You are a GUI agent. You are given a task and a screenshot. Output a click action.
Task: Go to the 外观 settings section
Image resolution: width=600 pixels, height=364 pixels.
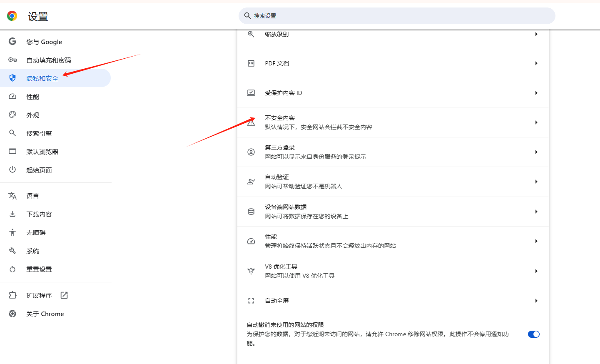(x=55, y=115)
